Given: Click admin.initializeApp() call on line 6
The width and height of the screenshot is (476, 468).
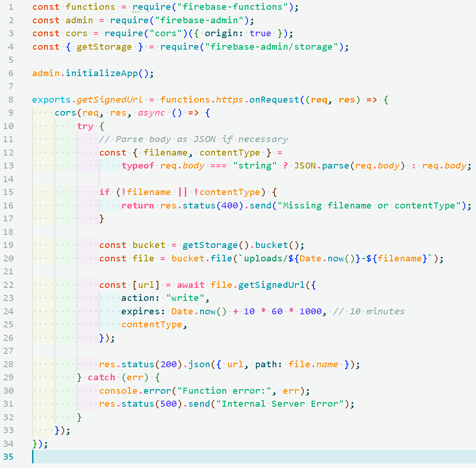Looking at the screenshot, I should pos(93,73).
